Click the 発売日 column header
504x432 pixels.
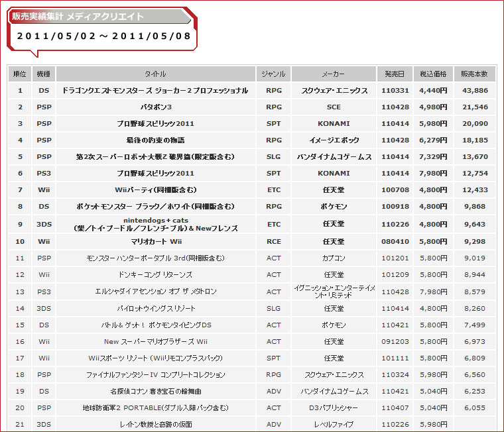point(395,74)
